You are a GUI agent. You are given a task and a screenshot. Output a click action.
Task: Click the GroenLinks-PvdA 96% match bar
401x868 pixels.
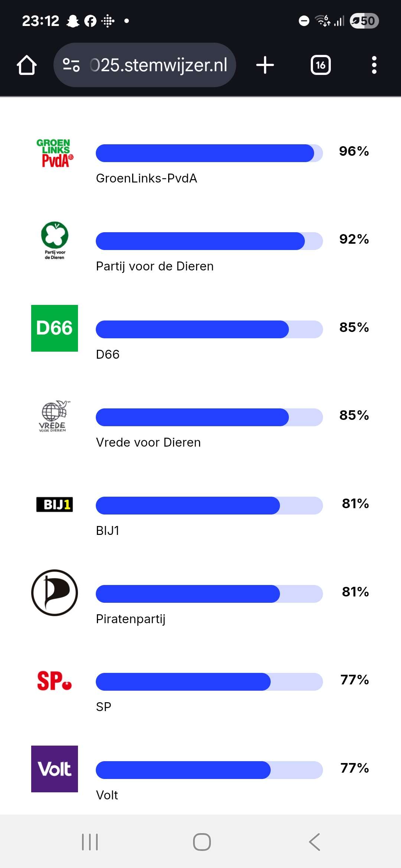(x=209, y=153)
